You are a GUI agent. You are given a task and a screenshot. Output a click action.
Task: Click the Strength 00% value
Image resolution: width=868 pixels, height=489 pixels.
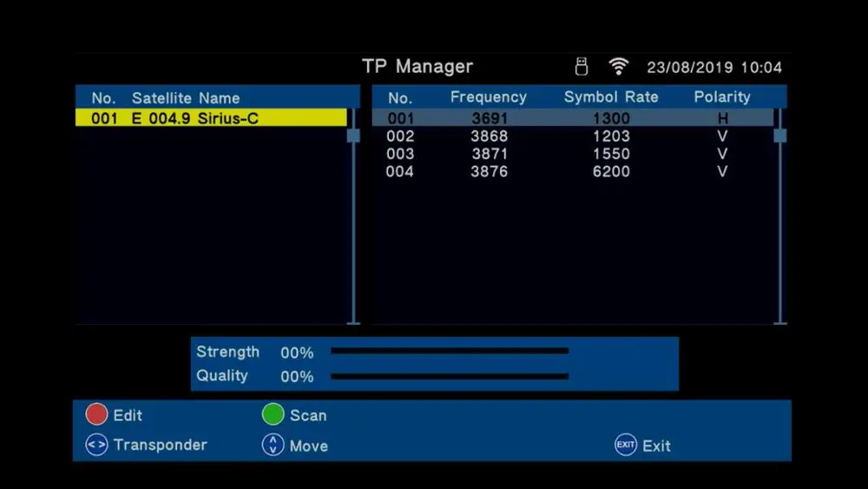tap(297, 353)
